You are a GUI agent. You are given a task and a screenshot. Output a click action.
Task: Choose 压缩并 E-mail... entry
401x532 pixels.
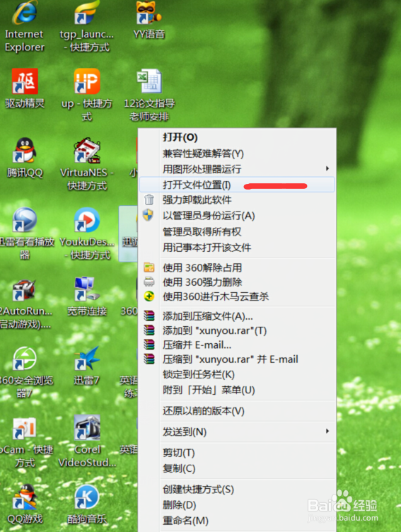(237, 345)
